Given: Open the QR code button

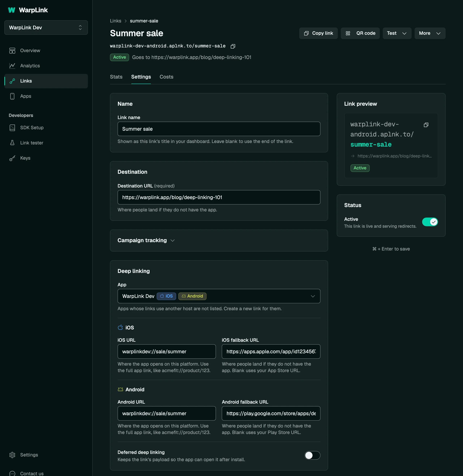Looking at the screenshot, I should [360, 33].
